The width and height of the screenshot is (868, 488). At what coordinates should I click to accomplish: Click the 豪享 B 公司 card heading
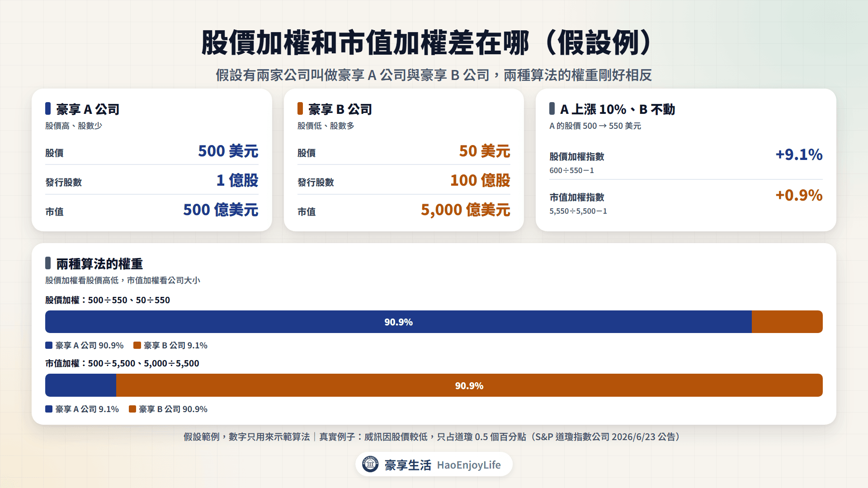click(x=340, y=109)
